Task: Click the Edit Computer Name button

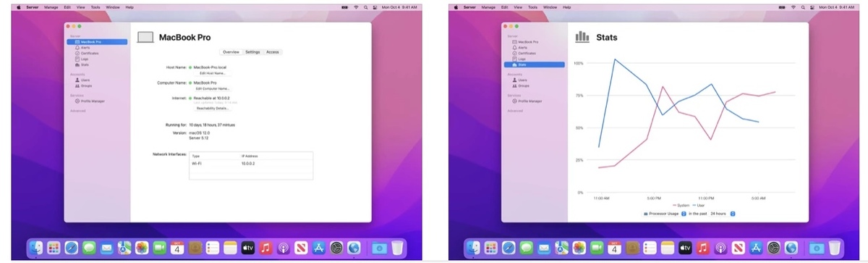Action: tap(213, 88)
